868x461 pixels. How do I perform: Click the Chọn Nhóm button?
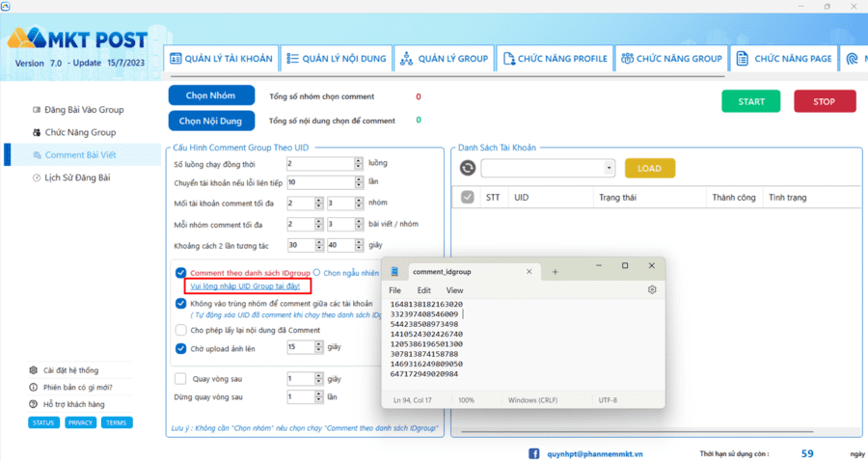(211, 95)
